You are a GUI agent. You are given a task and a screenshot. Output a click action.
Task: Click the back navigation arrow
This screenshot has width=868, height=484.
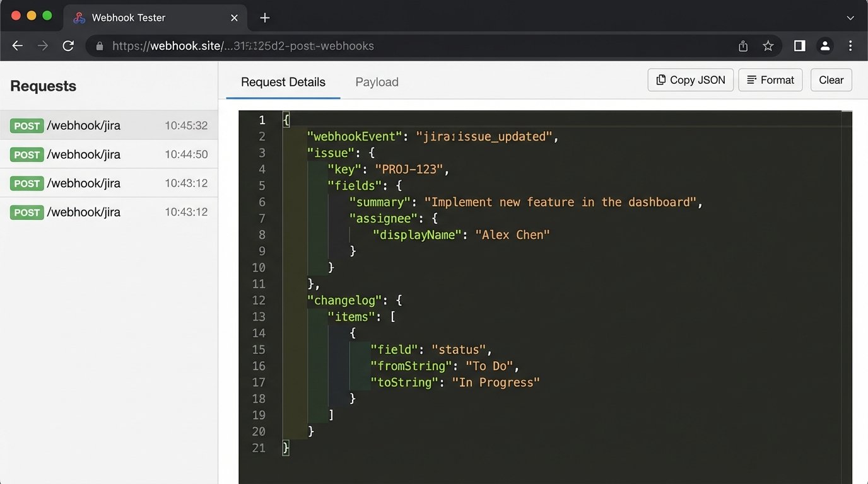(17, 45)
